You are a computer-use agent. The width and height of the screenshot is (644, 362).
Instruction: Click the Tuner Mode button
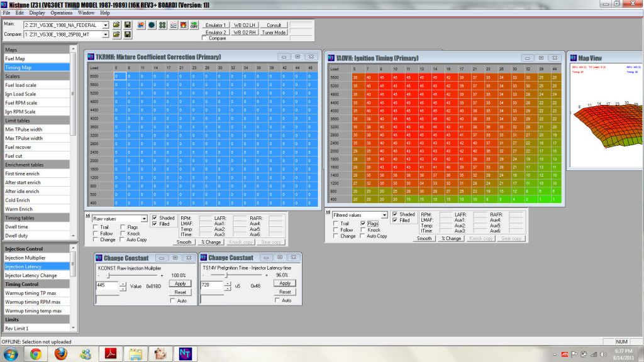tap(274, 33)
